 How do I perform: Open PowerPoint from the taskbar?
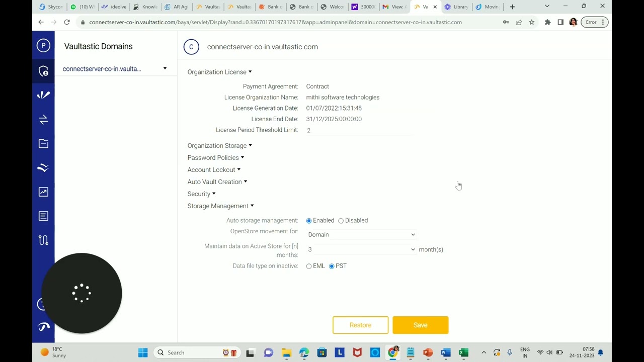[428, 352]
